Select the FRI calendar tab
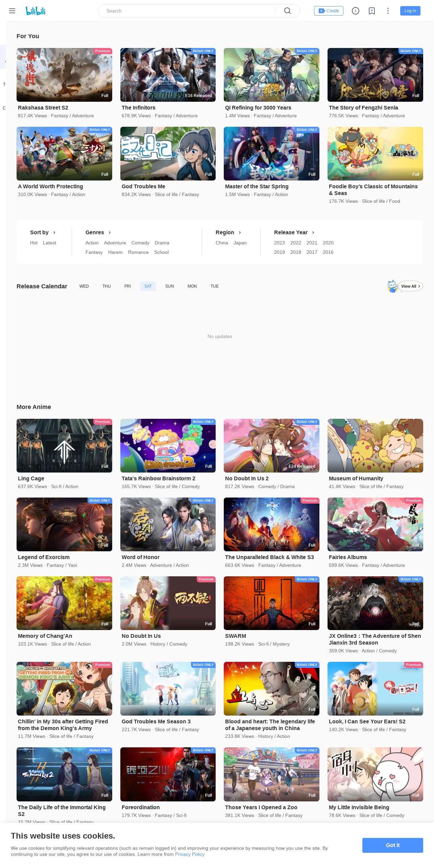434x868 pixels. [x=127, y=286]
